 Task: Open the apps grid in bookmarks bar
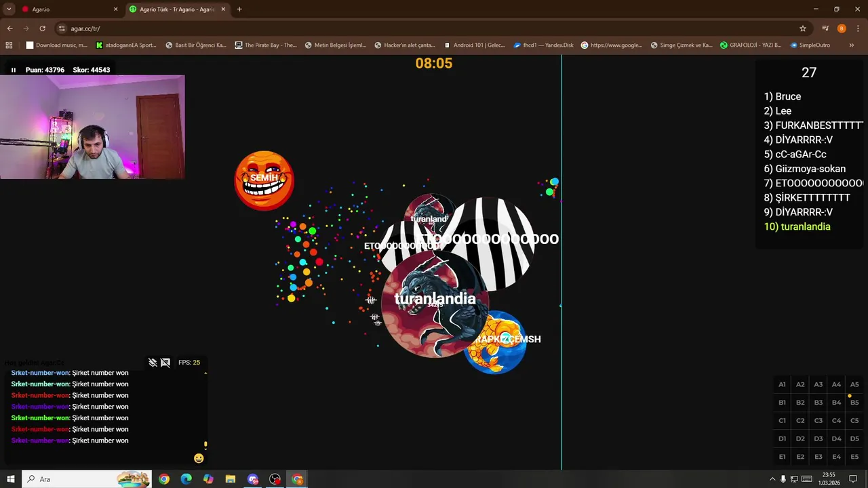click(x=9, y=45)
